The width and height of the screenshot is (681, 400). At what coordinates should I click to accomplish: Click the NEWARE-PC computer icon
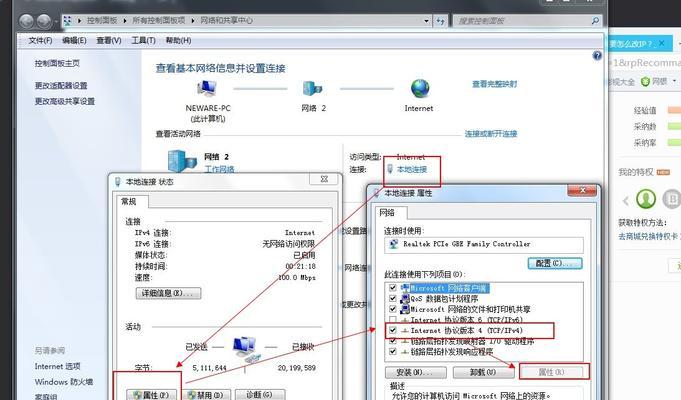coord(207,88)
